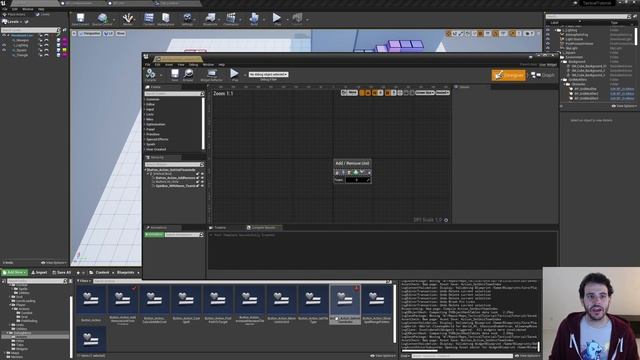Expand the User Created palette category
The image size is (640, 360).
(x=156, y=149)
